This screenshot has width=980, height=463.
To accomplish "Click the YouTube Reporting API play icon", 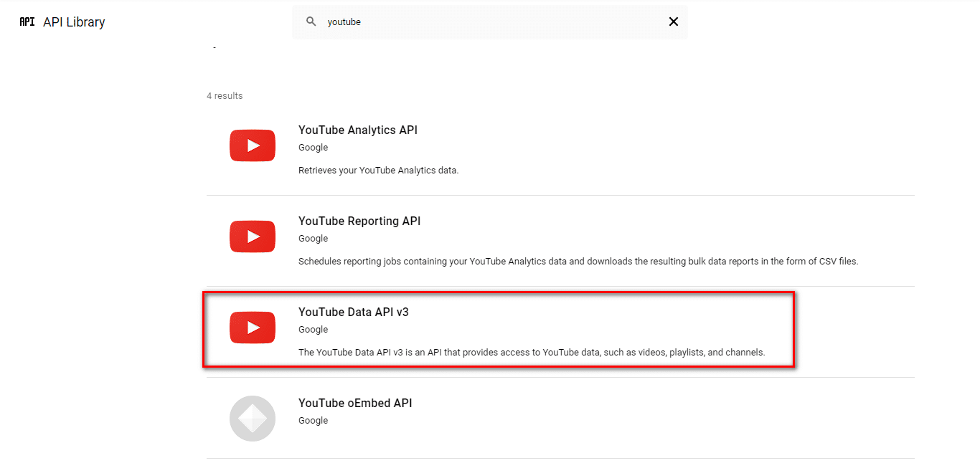I will click(x=252, y=236).
